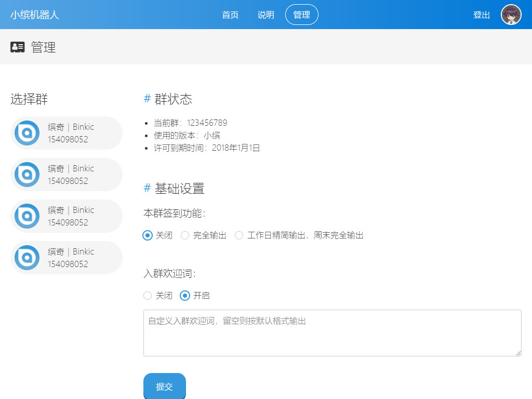This screenshot has height=399, width=532.
Task: Disable 入群欢迎词 with the 关闭 radio
Action: coord(148,296)
